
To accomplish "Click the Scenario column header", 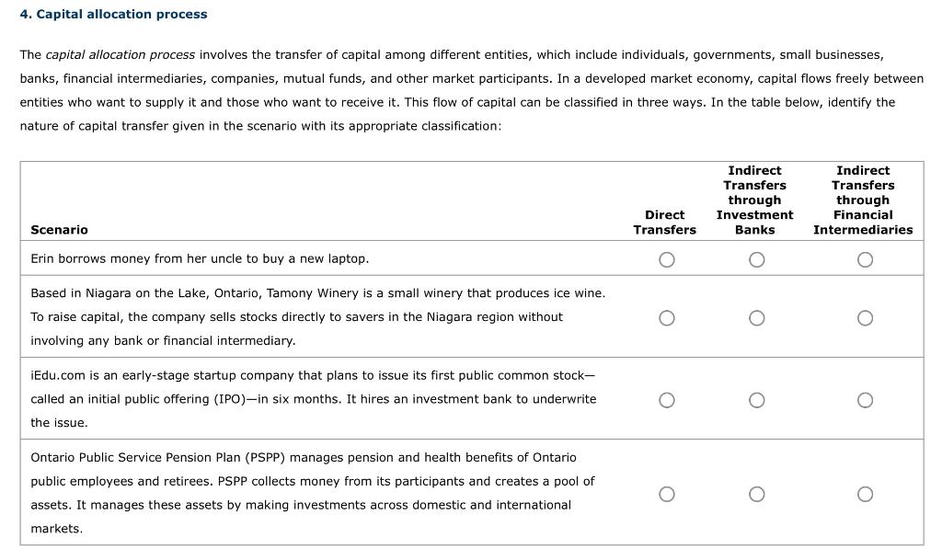I will click(x=59, y=230).
